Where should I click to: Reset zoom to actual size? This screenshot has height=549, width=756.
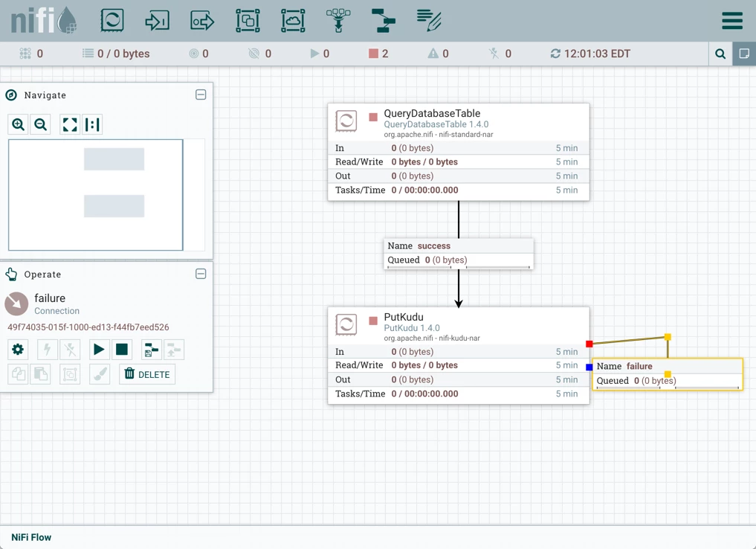[92, 124]
